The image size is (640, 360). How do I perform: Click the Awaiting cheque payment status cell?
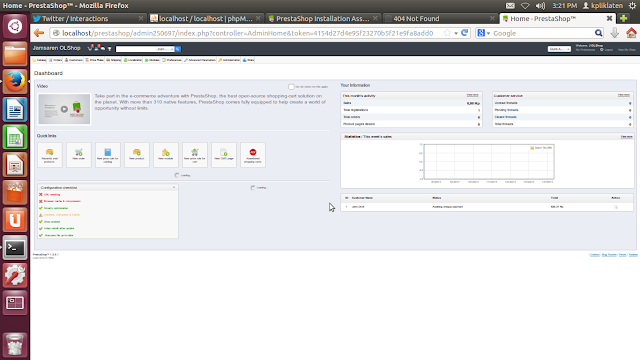(x=447, y=207)
